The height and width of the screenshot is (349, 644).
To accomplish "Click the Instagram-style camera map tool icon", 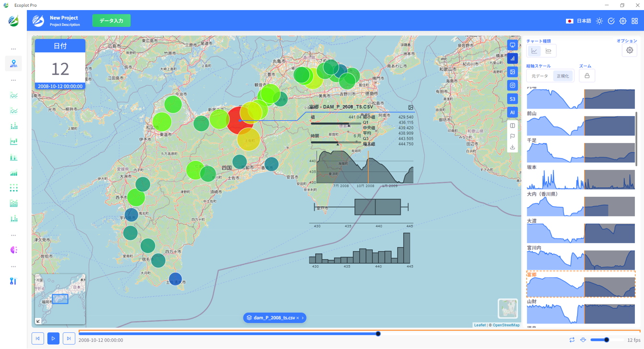I will [x=512, y=85].
